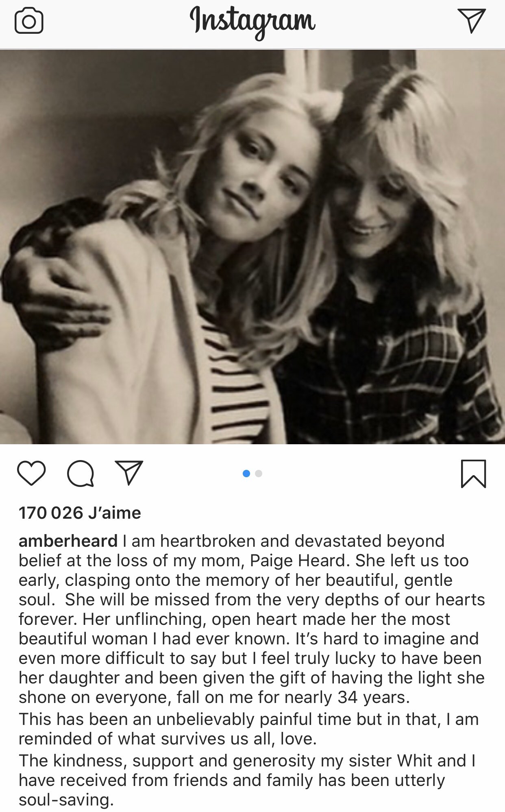Open the amberheard profile username

[x=68, y=541]
